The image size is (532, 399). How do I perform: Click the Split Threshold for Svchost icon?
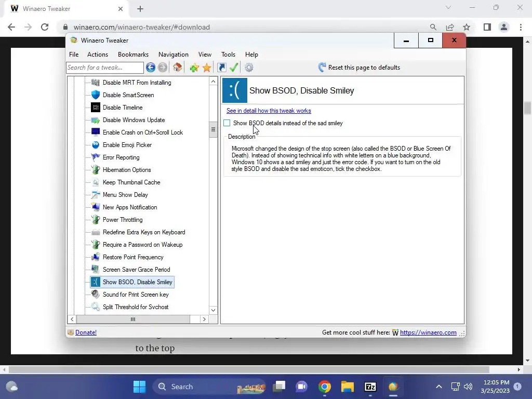pyautogui.click(x=96, y=307)
